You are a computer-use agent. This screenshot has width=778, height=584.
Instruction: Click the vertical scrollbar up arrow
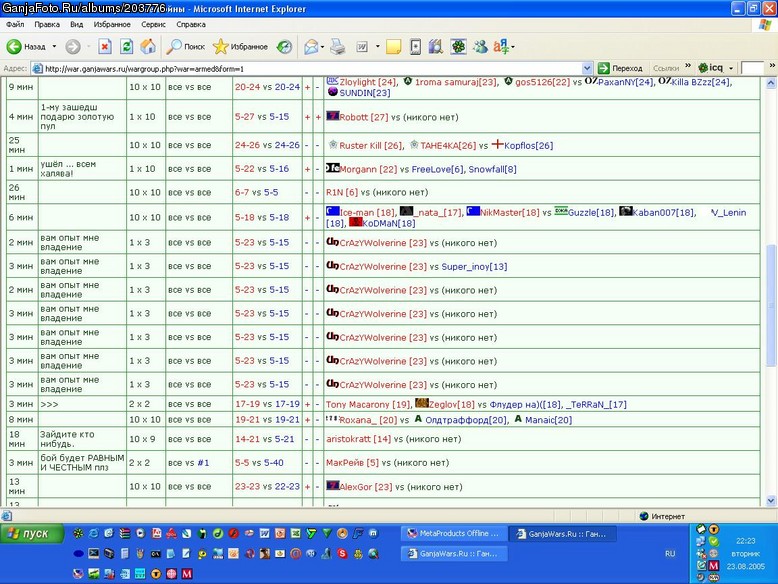click(771, 83)
